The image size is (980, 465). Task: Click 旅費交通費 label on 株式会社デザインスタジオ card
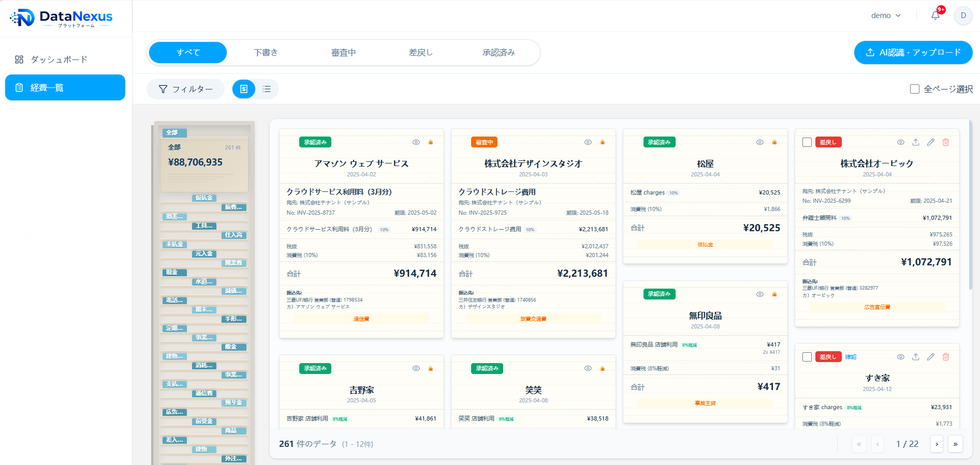[533, 319]
